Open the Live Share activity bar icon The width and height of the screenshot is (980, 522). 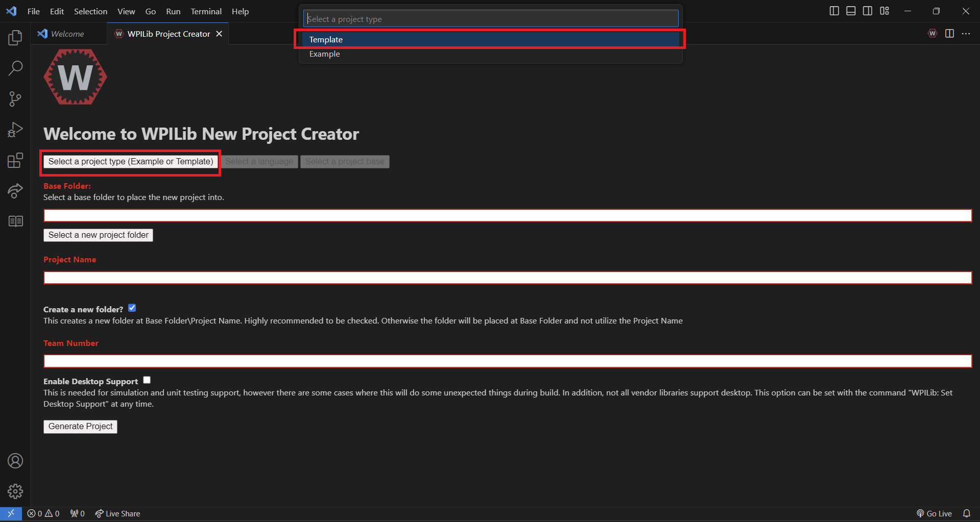click(15, 191)
